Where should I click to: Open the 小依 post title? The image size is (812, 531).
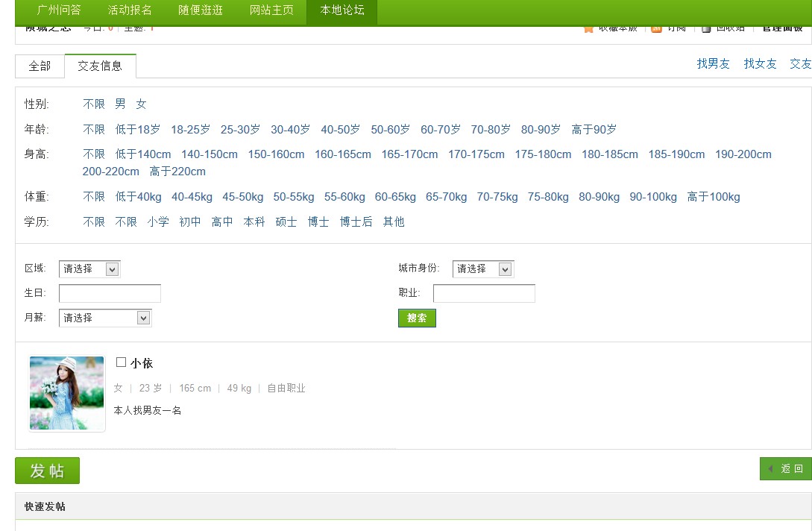click(142, 363)
